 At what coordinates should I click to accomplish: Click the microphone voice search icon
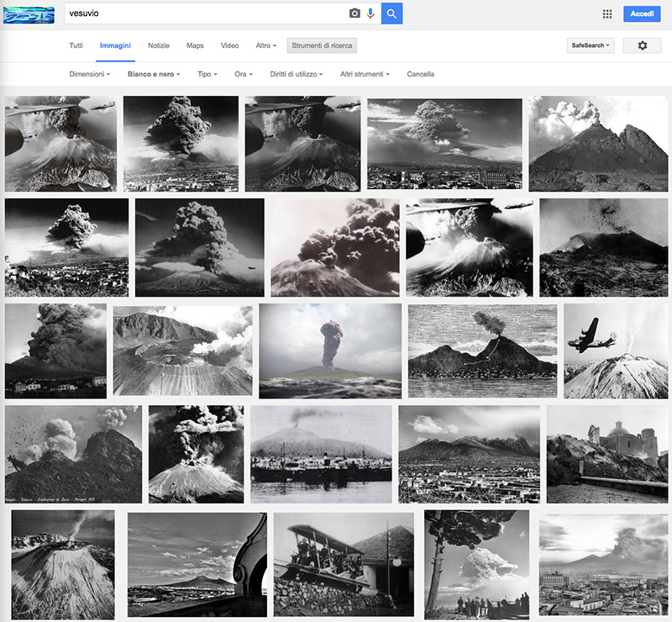[x=370, y=13]
